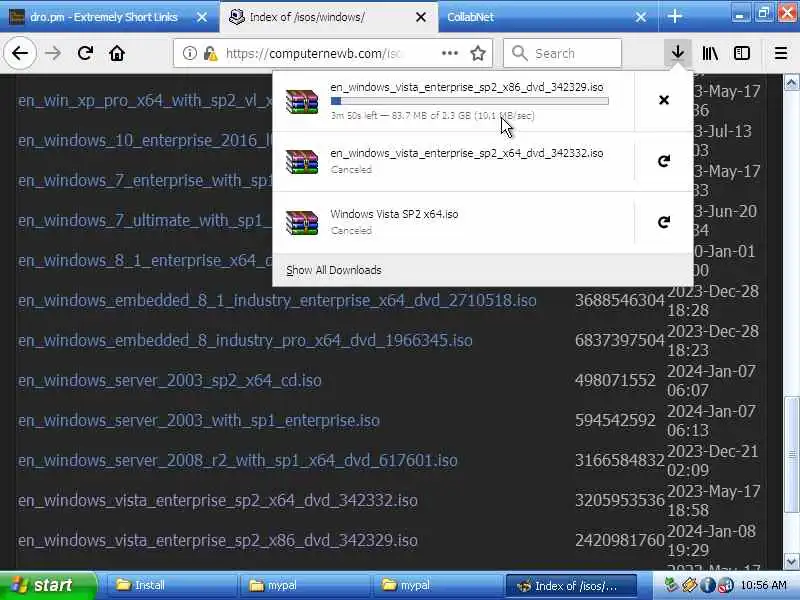Download en_windows_server_2008_r2 iso

(238, 461)
